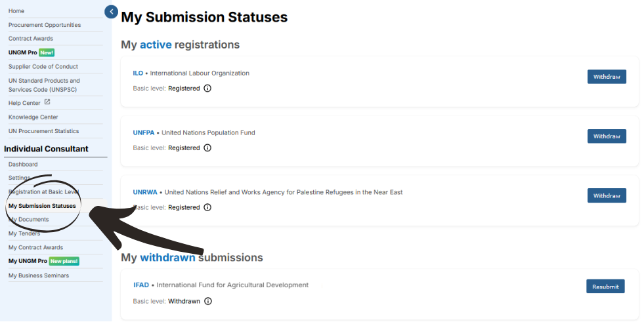The image size is (644, 322).
Task: Select My Submission Statuses in sidebar
Action: pyautogui.click(x=42, y=206)
